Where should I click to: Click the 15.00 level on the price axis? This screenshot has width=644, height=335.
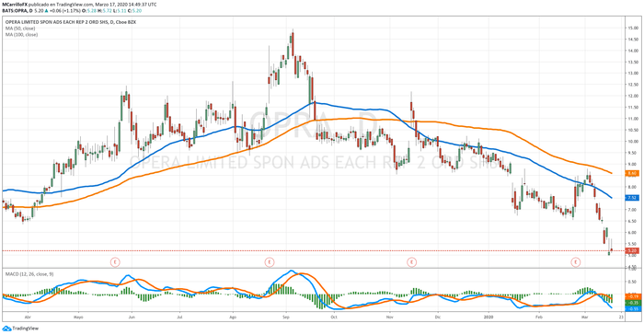pyautogui.click(x=633, y=28)
